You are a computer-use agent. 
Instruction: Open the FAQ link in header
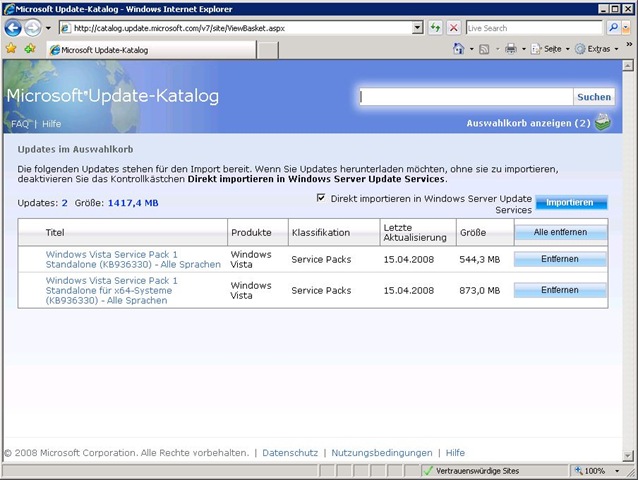tap(20, 124)
